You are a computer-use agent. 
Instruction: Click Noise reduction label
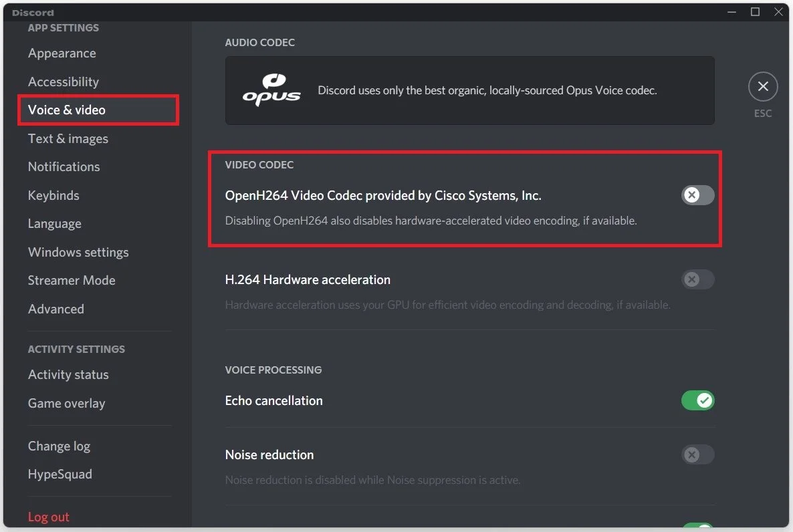pyautogui.click(x=269, y=454)
